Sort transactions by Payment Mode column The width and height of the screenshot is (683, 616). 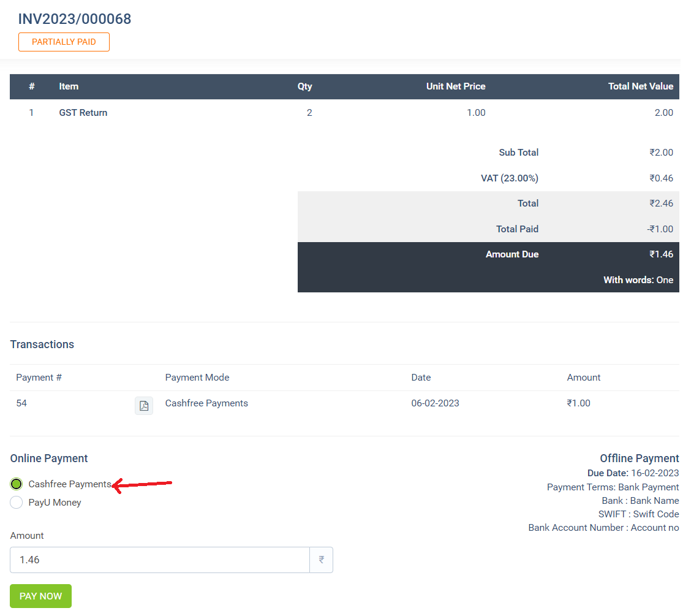click(197, 377)
